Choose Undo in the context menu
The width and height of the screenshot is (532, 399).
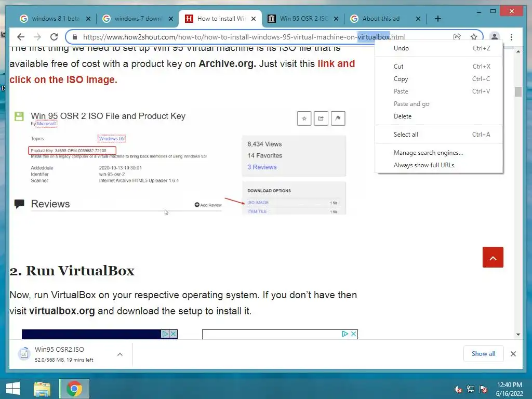pyautogui.click(x=439, y=48)
